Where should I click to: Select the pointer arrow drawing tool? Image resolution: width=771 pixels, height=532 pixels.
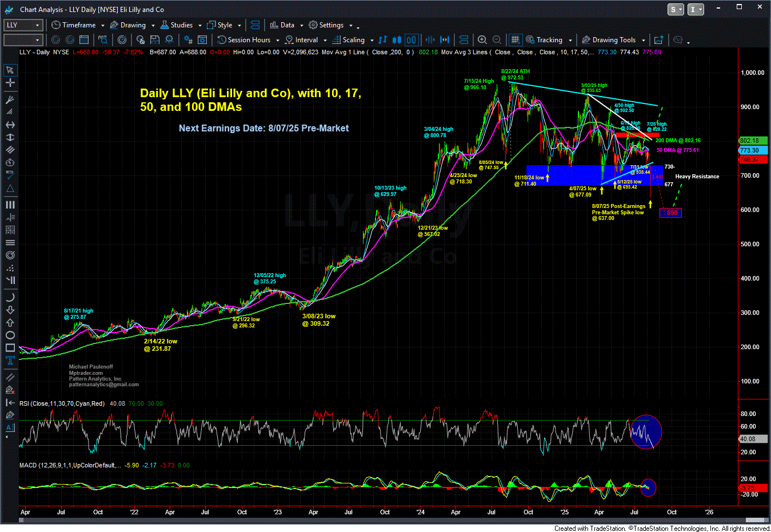point(10,70)
